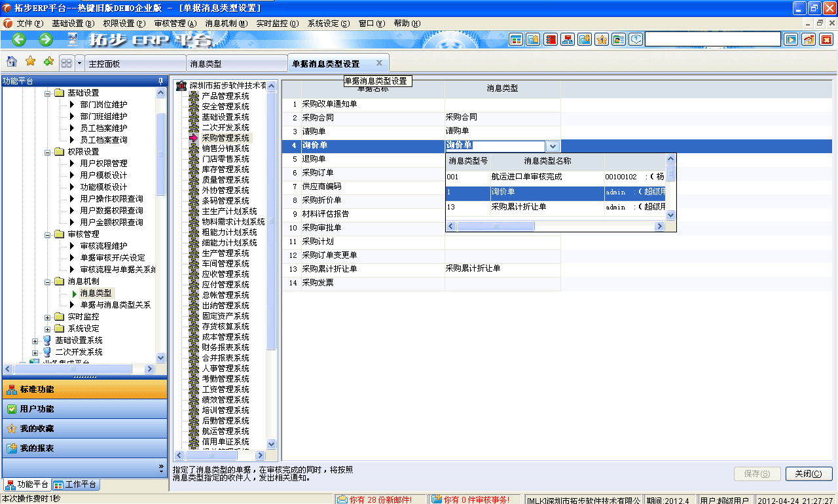
Task: Click the add-to-favorites green star icon
Action: pyautogui.click(x=48, y=62)
